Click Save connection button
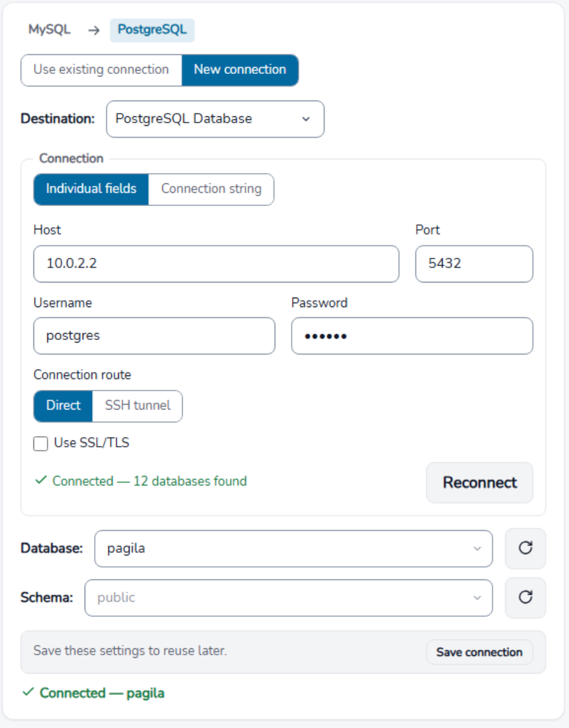Image resolution: width=569 pixels, height=728 pixels. (x=479, y=652)
